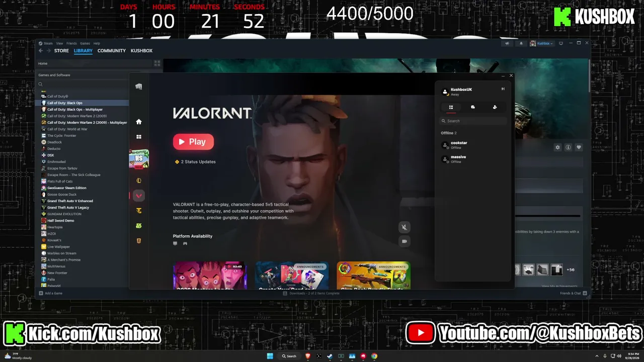Screen dimensions: 644x362
Task: Select the League of Legends sidebar icon
Action: tap(139, 180)
